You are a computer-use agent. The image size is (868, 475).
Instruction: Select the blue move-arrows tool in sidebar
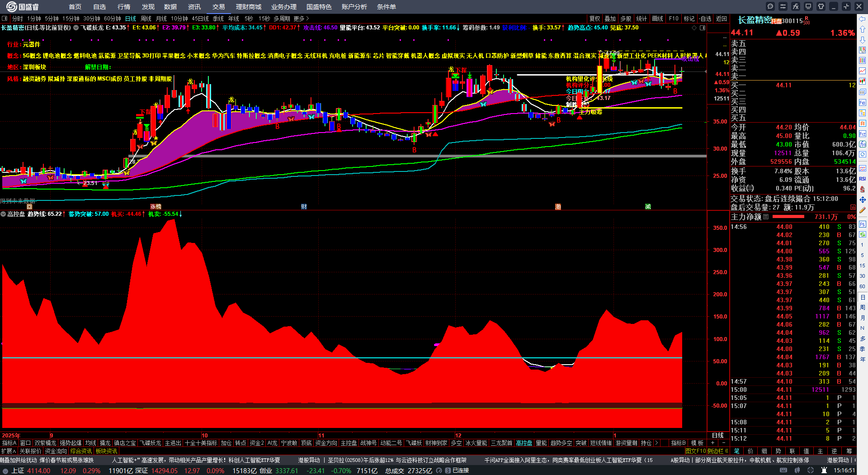[863, 199]
